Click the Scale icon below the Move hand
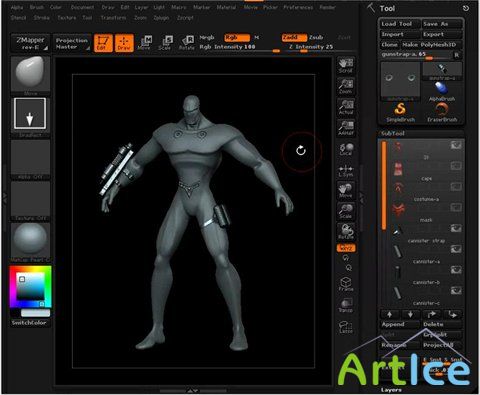480x395 pixels. click(346, 211)
